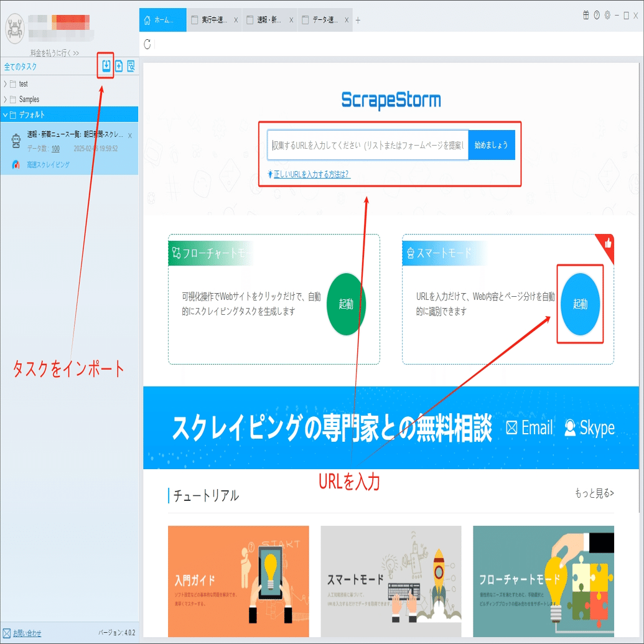Click the Skype icon in banner
Viewport: 644px width, 644px height.
point(570,427)
